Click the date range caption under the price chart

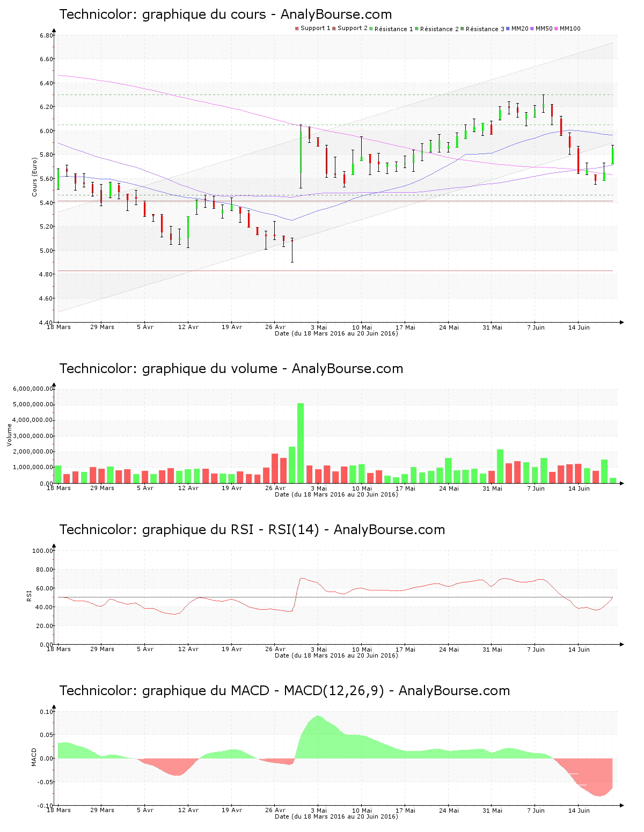click(336, 333)
